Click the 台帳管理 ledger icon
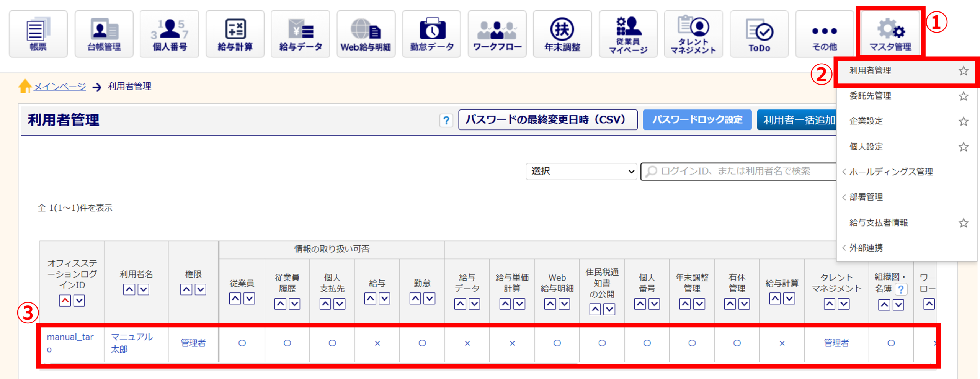The image size is (980, 379). (104, 34)
